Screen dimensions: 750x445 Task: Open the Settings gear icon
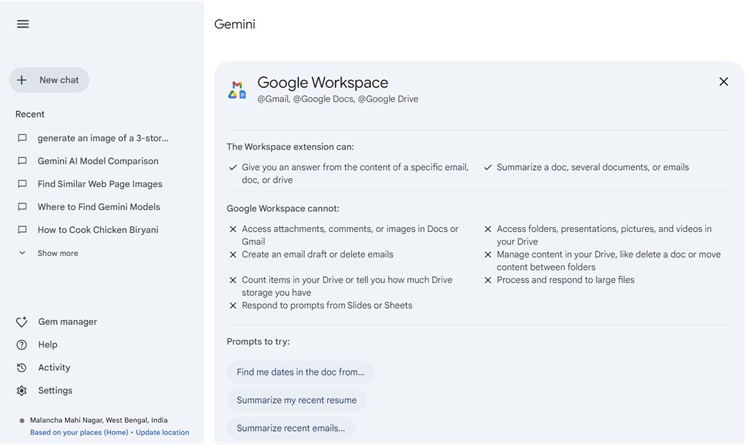[22, 391]
